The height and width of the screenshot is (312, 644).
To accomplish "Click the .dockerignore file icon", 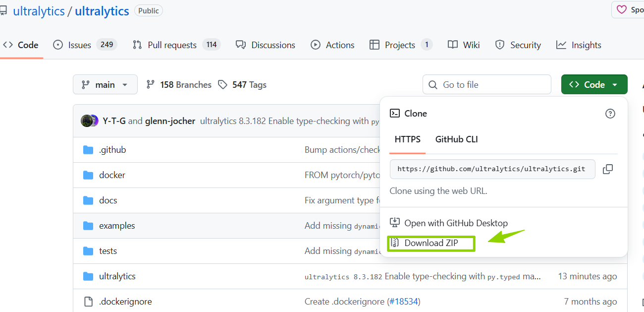I will tap(88, 302).
